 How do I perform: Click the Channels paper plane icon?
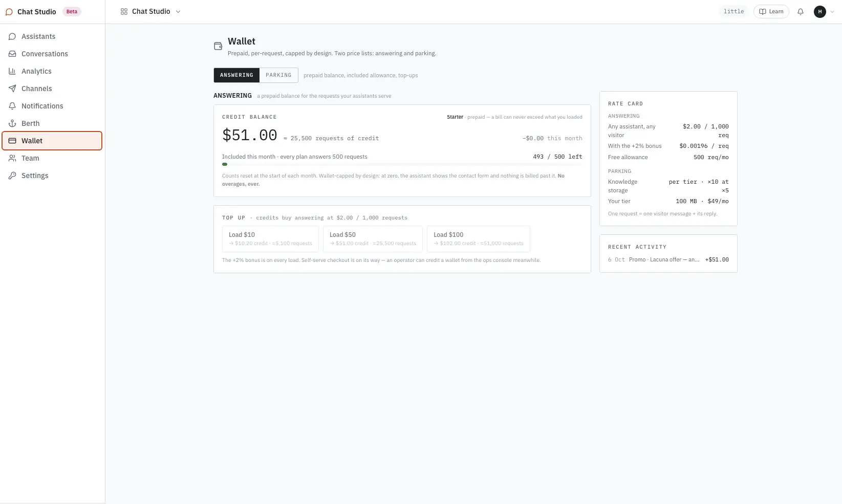point(12,89)
